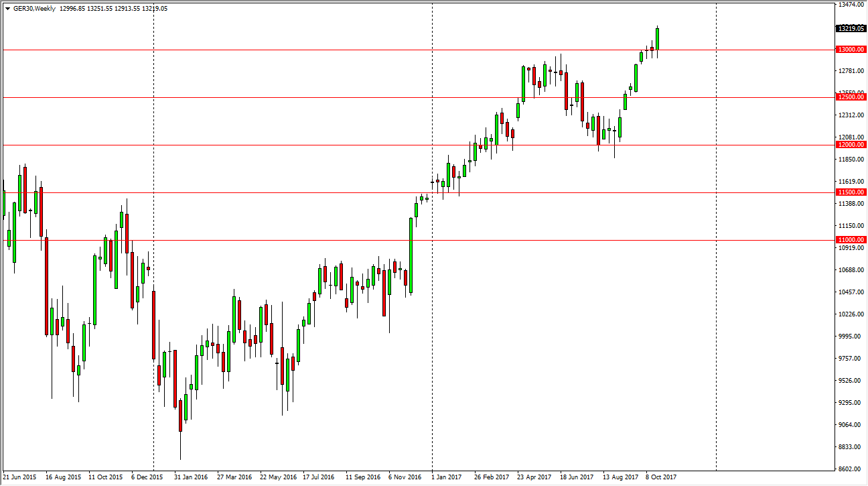The image size is (868, 486).
Task: Click the 11000.00 red line price label
Action: [x=851, y=239]
